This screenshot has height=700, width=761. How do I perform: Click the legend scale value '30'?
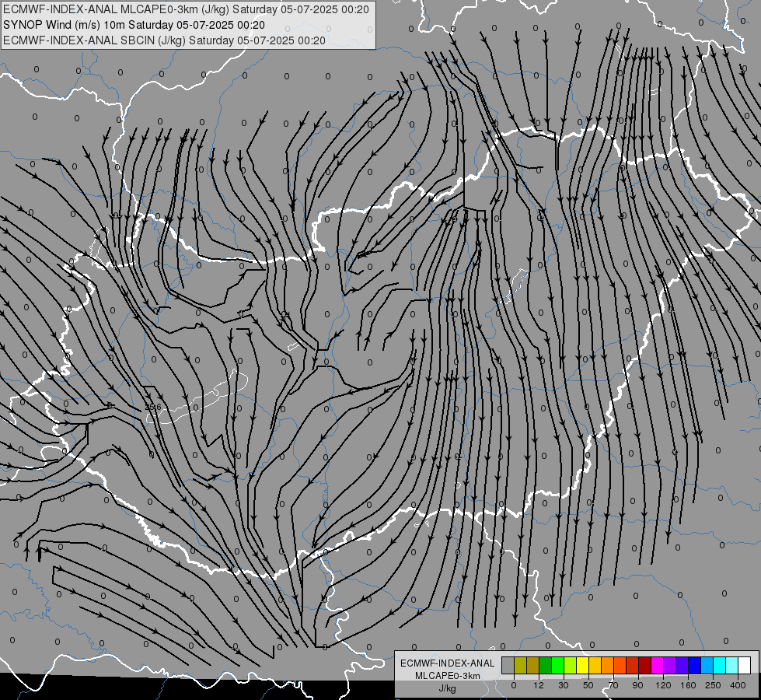click(564, 685)
